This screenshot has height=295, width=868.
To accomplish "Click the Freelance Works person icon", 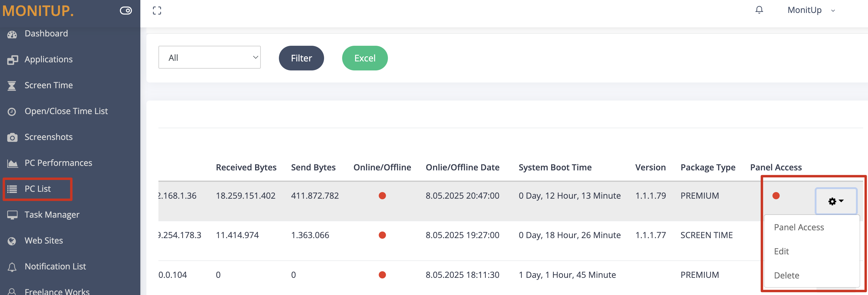I will [x=12, y=292].
